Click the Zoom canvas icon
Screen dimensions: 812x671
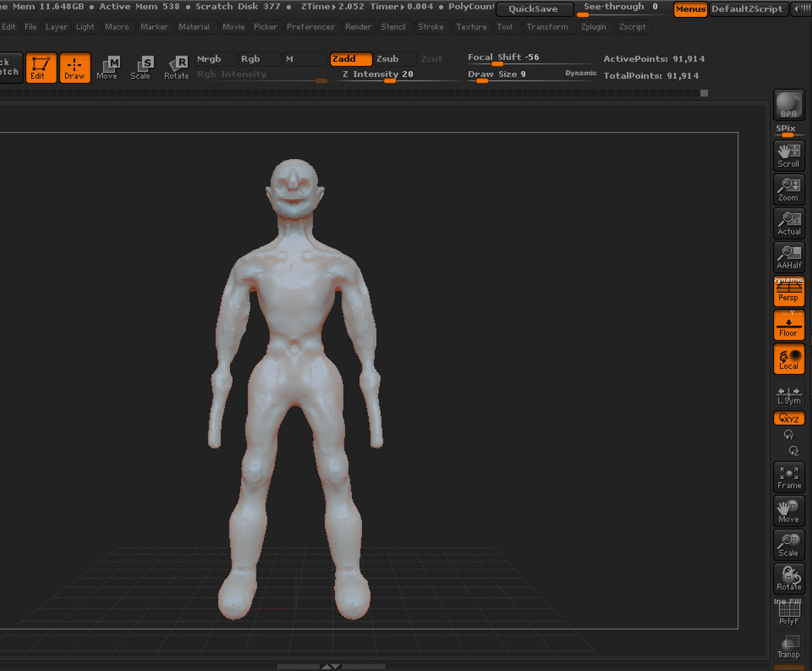pyautogui.click(x=788, y=189)
